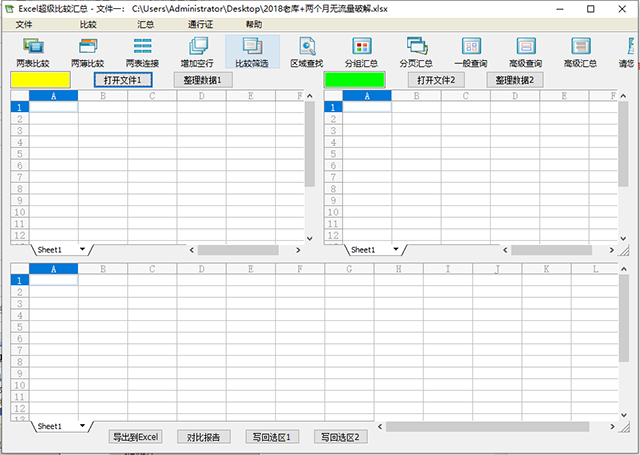Image resolution: width=640 pixels, height=455 pixels.
Task: Click the 写回选区2 button
Action: coord(340,437)
